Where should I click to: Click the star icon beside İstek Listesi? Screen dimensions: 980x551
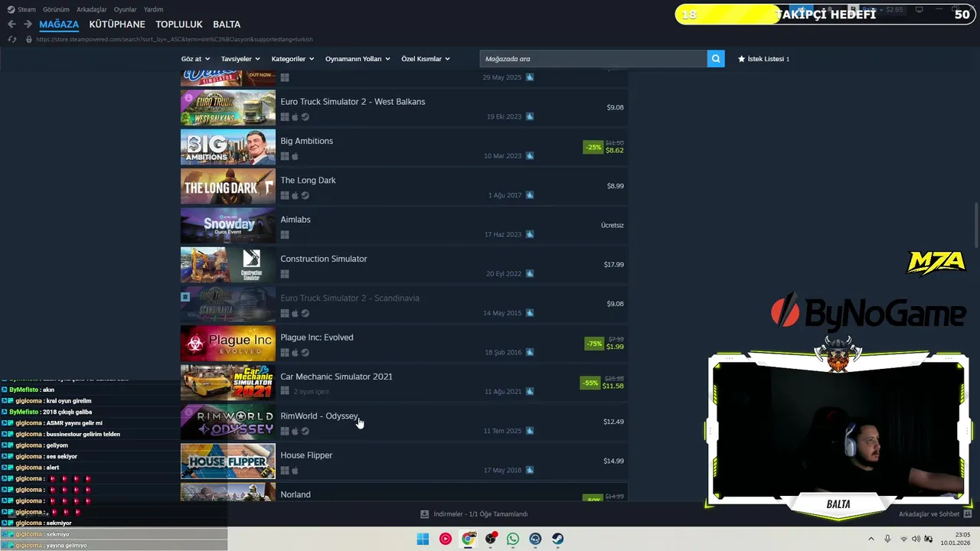(741, 59)
